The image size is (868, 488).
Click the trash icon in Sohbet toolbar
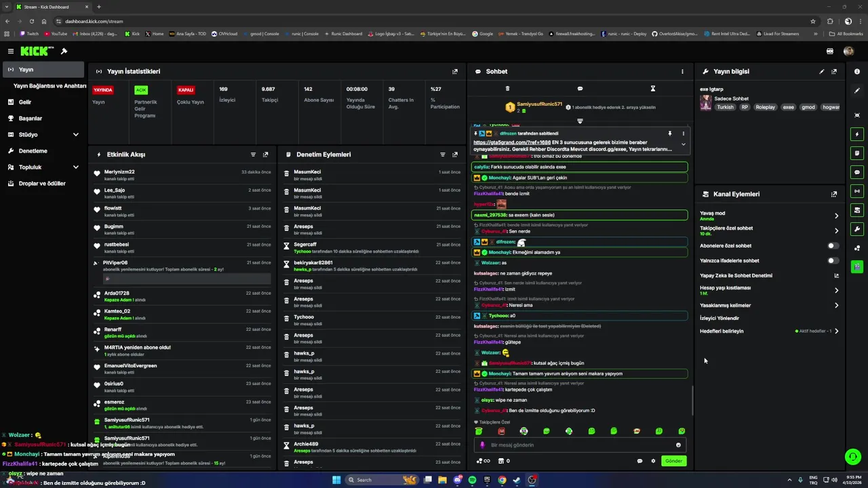[x=507, y=89]
